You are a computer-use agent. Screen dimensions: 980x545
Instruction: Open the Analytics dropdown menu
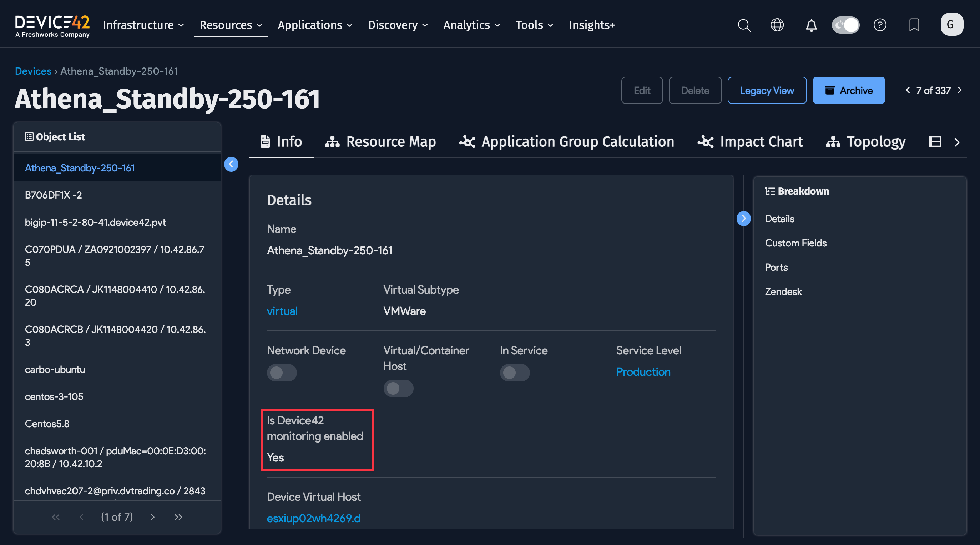pyautogui.click(x=471, y=25)
